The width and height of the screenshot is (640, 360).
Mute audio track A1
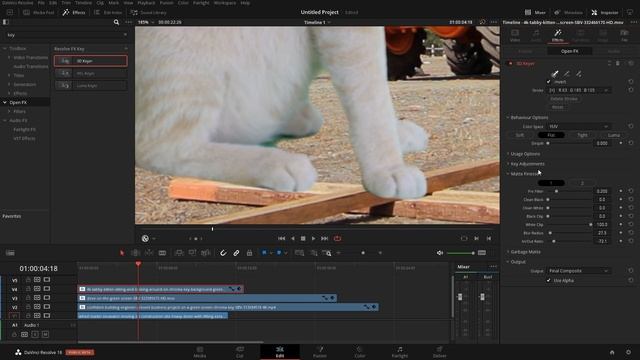click(x=45, y=335)
